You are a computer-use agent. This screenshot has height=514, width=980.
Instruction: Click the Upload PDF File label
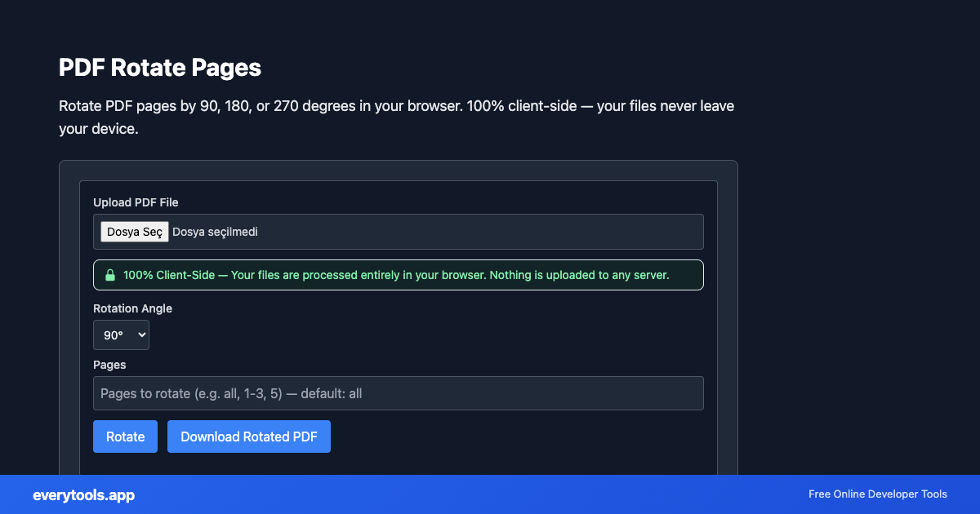(x=136, y=202)
